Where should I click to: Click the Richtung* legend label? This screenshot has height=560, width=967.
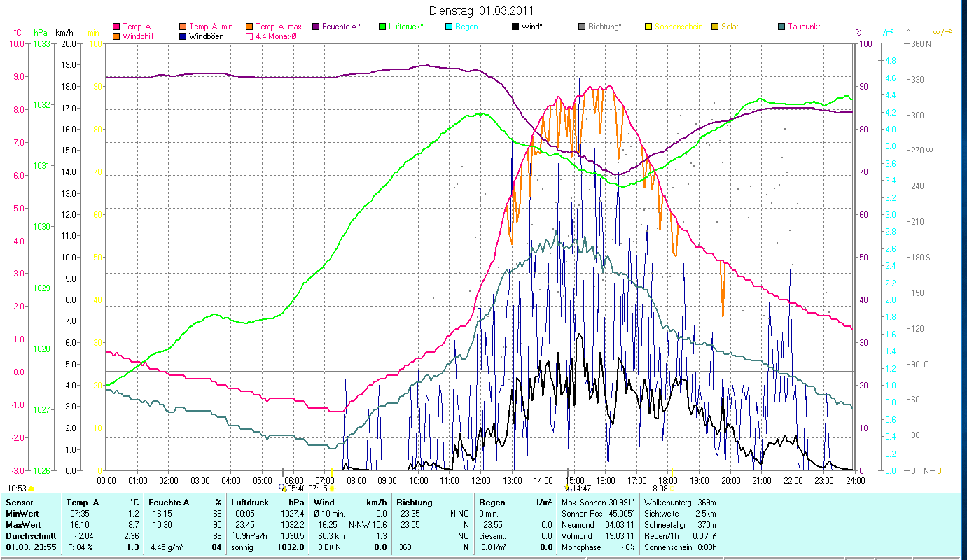coord(604,27)
